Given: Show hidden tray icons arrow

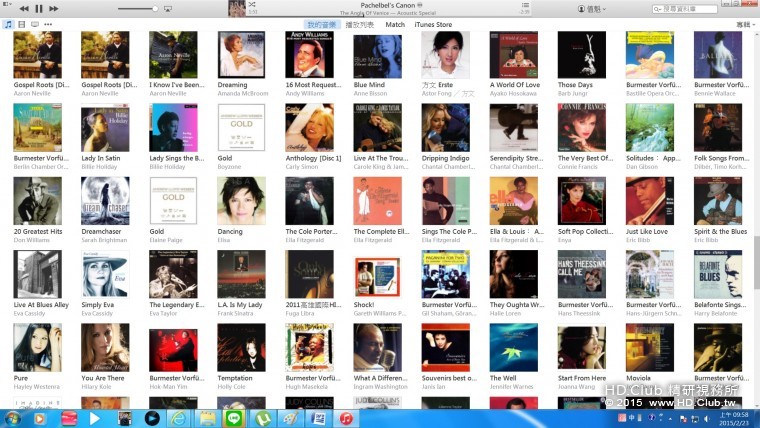Looking at the screenshot, I should coord(671,418).
